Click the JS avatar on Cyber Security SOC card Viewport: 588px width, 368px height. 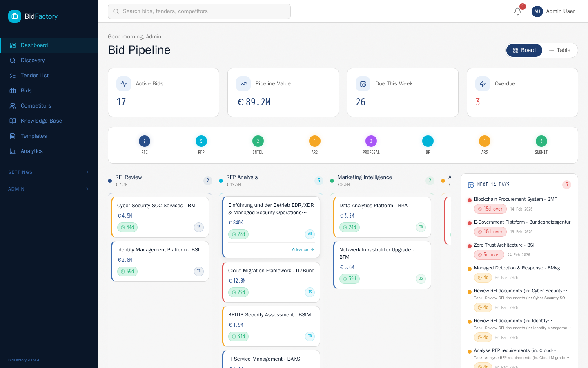pos(199,227)
